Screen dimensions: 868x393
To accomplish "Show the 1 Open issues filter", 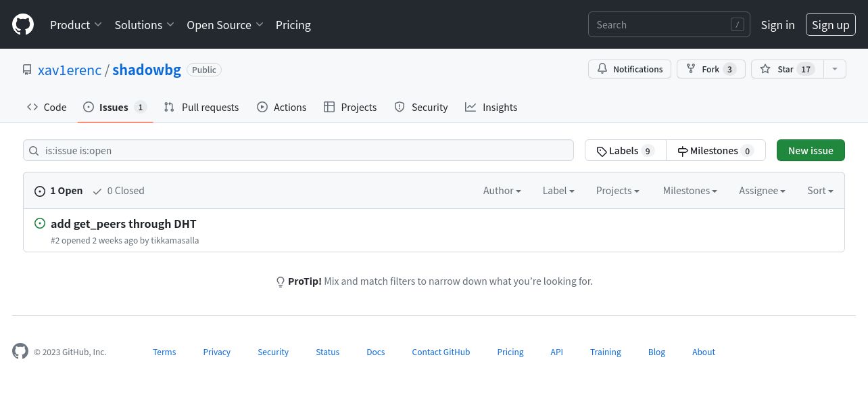I will coord(59,191).
